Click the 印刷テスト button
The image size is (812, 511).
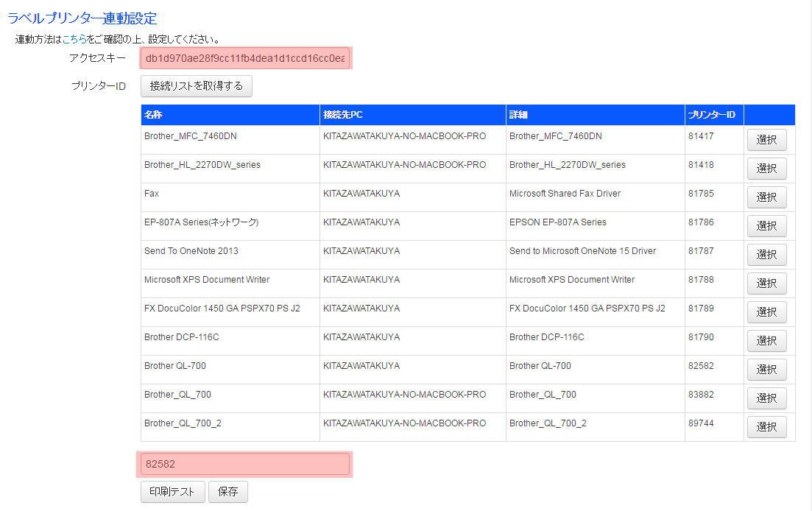point(172,492)
